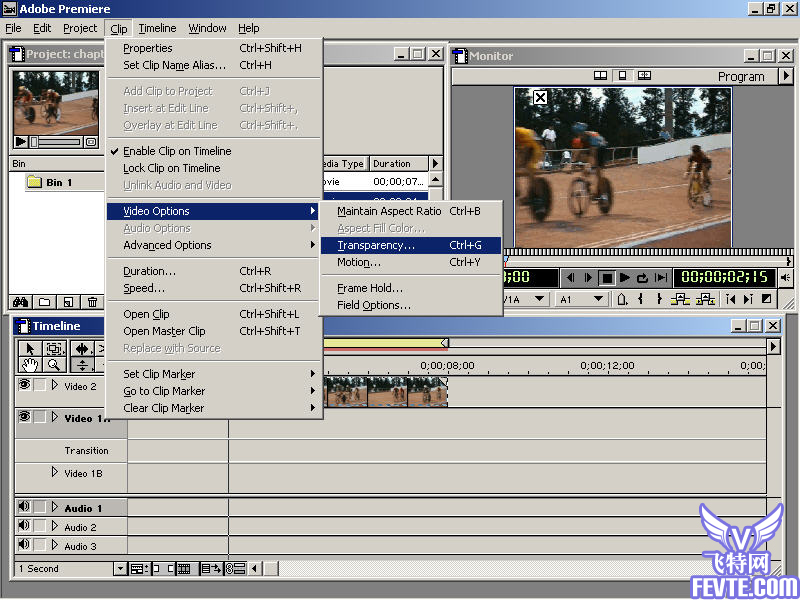Click the Loop playback button
Image resolution: width=800 pixels, height=600 pixels.
click(x=642, y=278)
